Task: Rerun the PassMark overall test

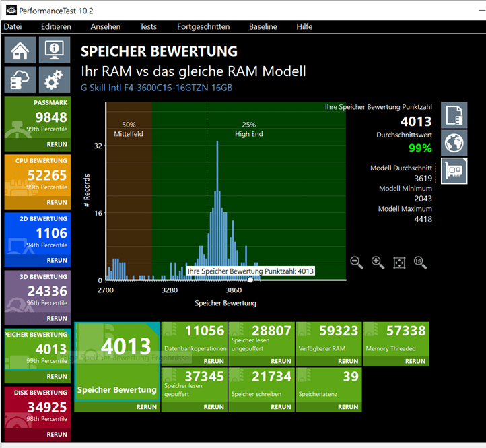Action: (x=57, y=144)
